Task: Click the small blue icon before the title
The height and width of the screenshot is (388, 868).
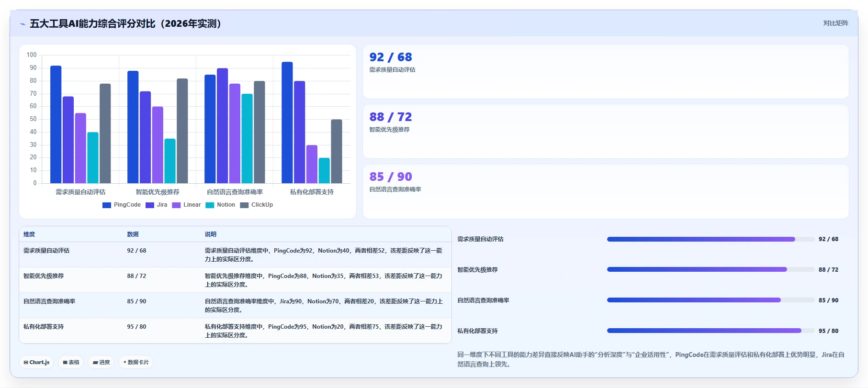Action: 23,24
